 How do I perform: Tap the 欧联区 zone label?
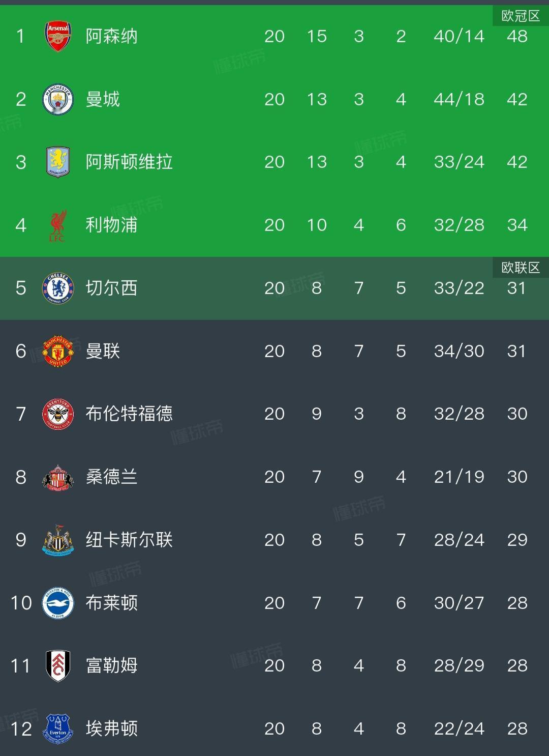pyautogui.click(x=521, y=268)
